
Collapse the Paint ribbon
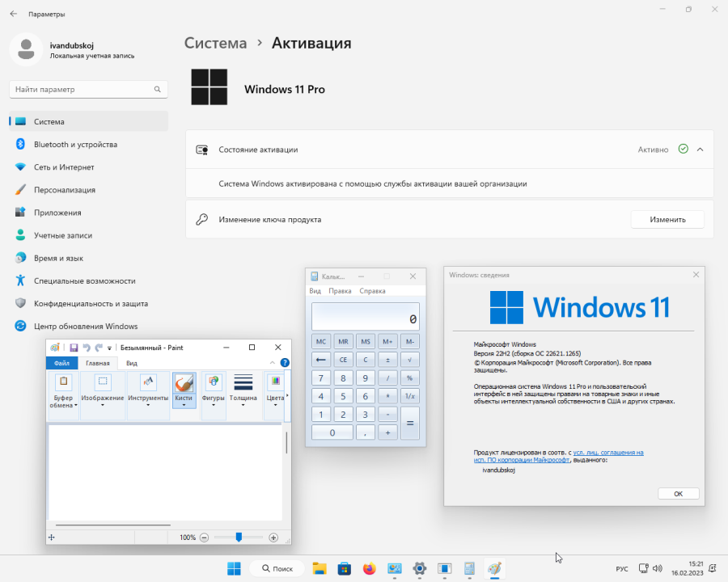[273, 363]
